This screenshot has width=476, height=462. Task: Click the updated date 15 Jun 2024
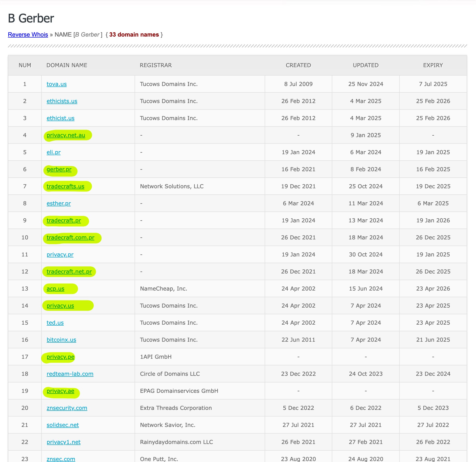[366, 289]
